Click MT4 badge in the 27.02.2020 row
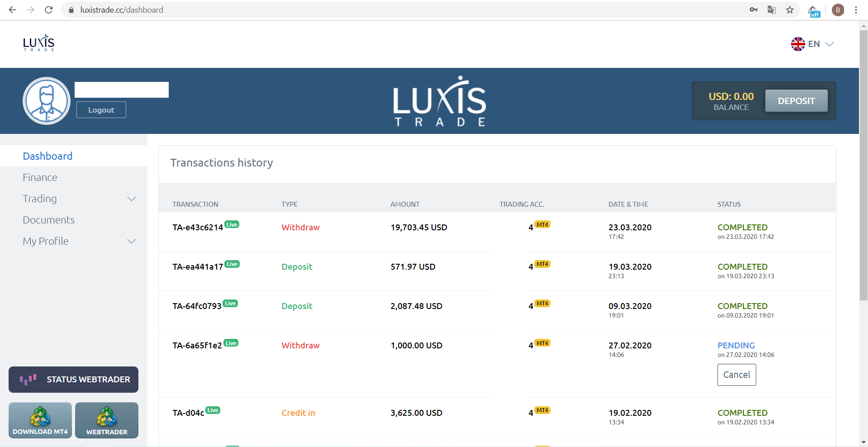The image size is (868, 447). 542,343
